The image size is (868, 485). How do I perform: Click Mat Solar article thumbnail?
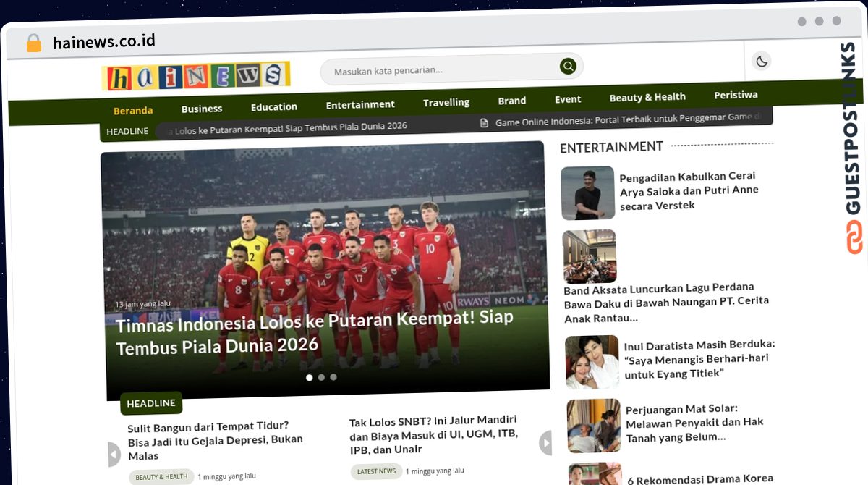click(x=594, y=426)
